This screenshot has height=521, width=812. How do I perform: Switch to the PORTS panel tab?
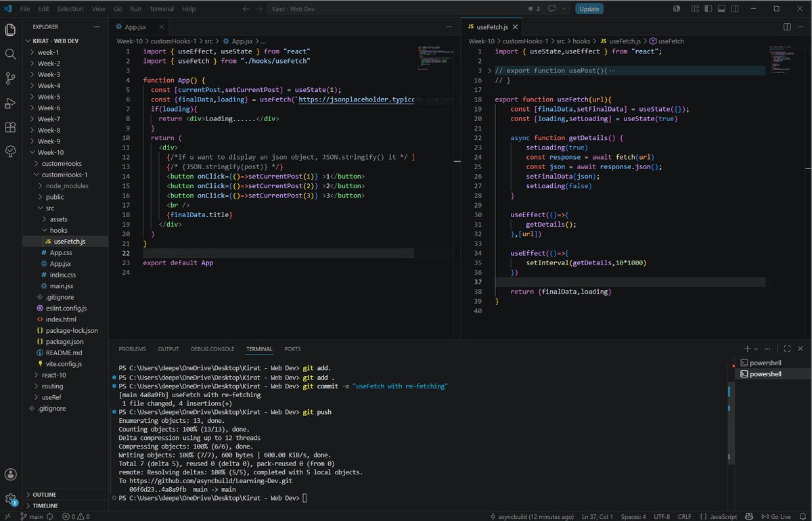[x=292, y=349]
